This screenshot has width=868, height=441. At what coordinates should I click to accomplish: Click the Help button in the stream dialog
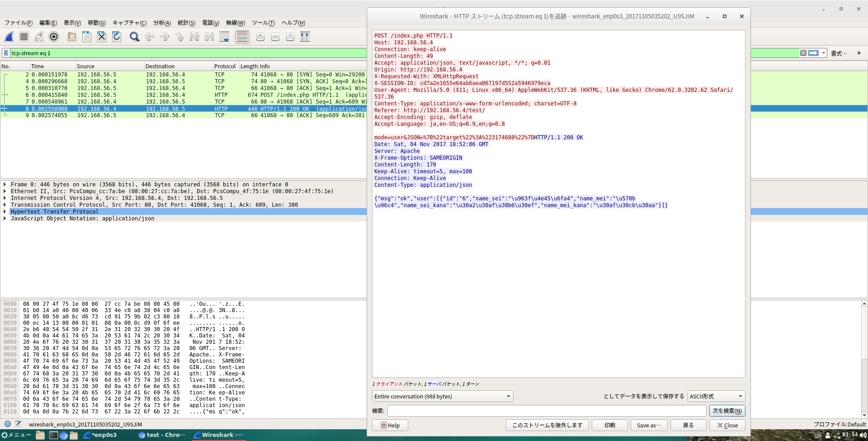(390, 425)
